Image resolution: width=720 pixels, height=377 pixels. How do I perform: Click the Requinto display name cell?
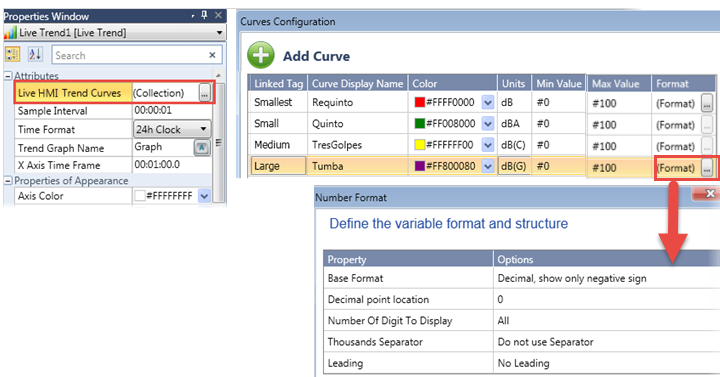pos(357,102)
